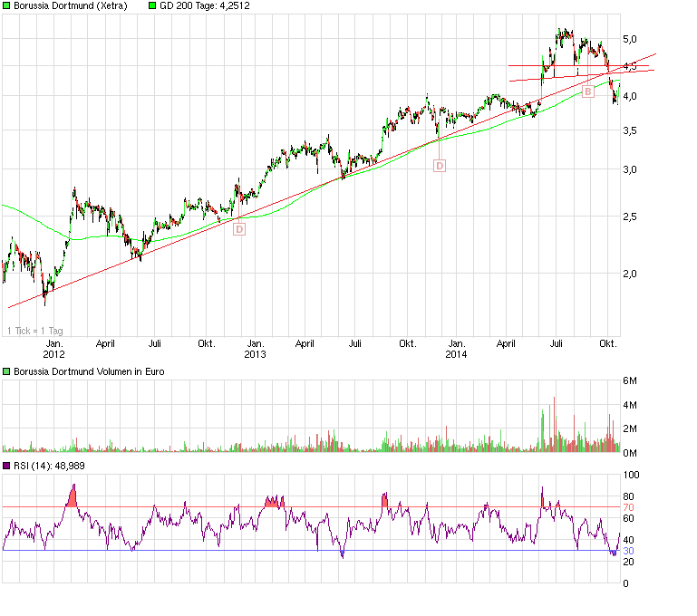Click the green Borussia Dortmund (Xetra) legend square
The image size is (697, 616).
click(6, 5)
